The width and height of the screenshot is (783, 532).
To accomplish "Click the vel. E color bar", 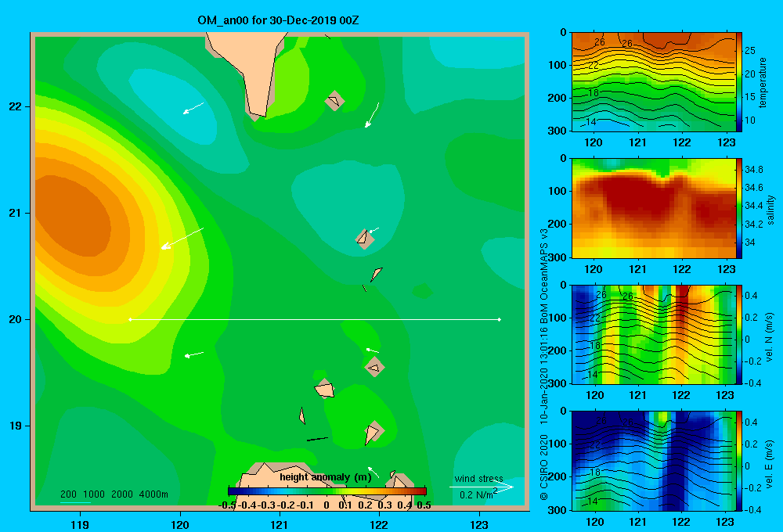I will coord(739,461).
